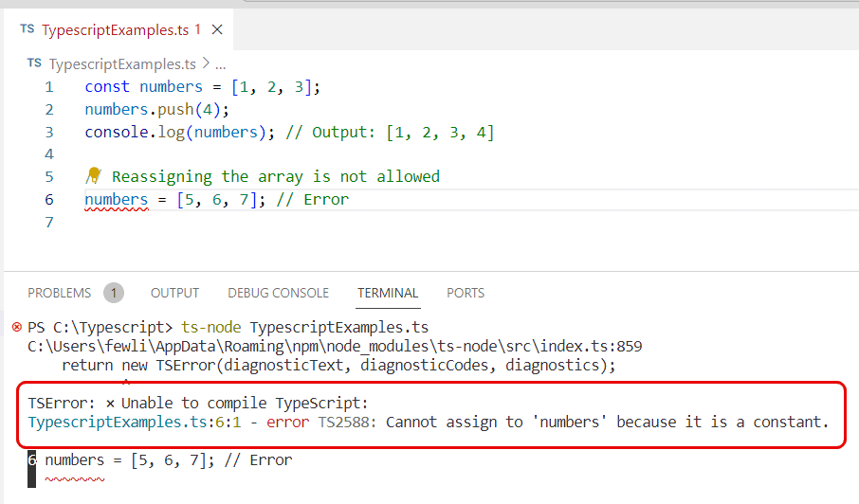Switch to the DEBUG CONSOLE tab
859x504 pixels.
279,293
